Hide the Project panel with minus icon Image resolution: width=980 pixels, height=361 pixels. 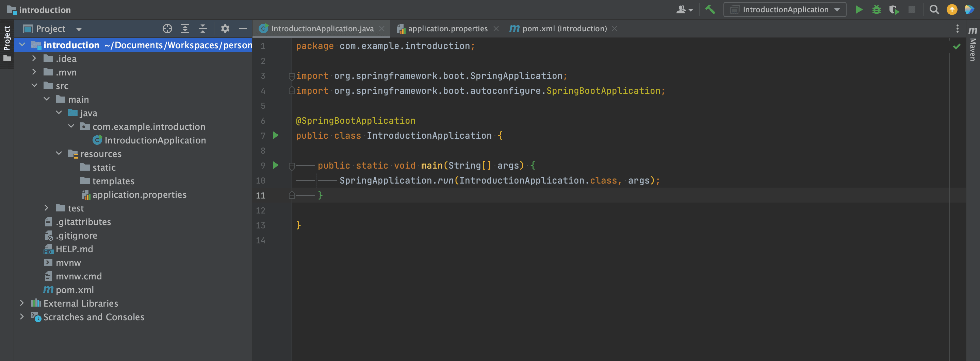[243, 29]
